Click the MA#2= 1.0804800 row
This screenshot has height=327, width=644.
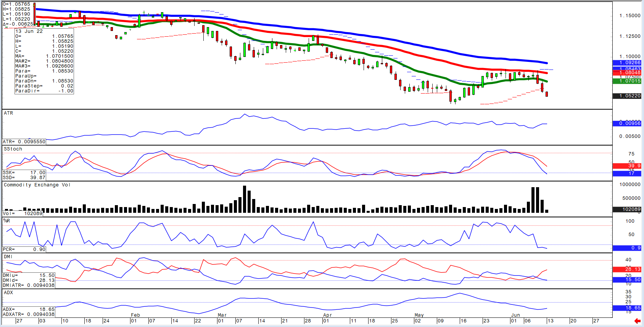pyautogui.click(x=44, y=61)
